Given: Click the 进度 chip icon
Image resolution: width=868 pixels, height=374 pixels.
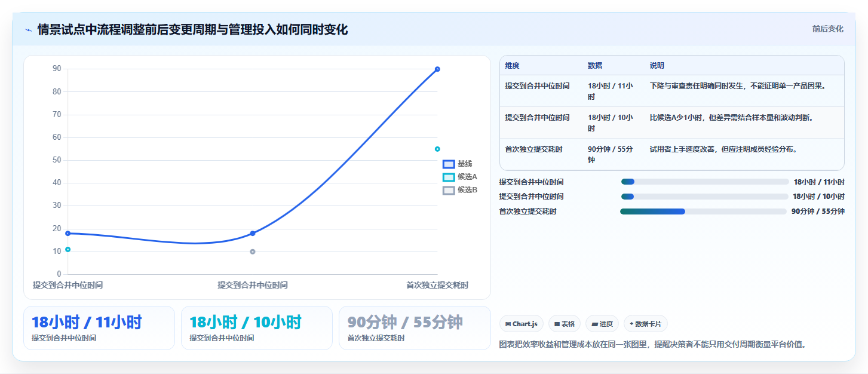Looking at the screenshot, I should coord(594,324).
